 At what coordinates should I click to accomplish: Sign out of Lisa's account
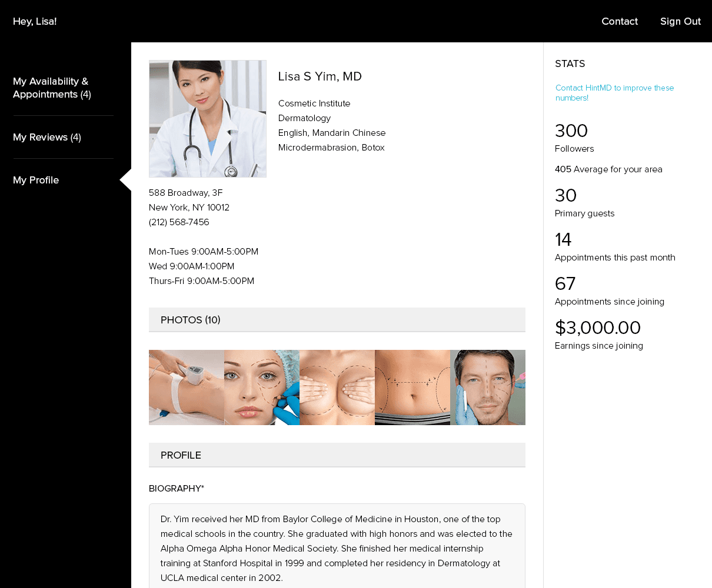[x=680, y=21]
